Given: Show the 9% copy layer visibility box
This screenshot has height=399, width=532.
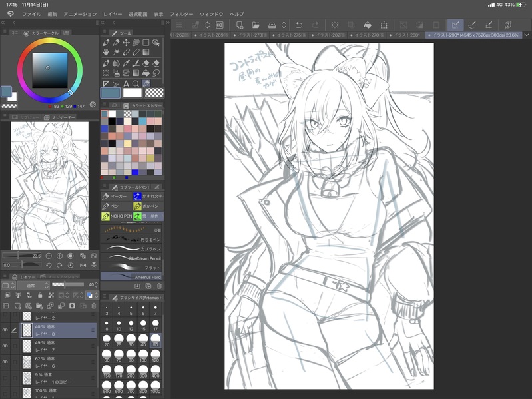Looking at the screenshot, I should (5, 378).
